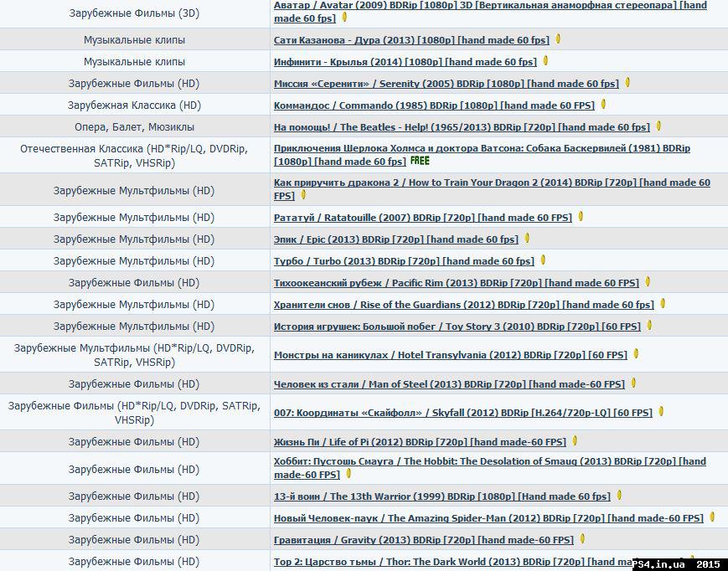Select the Опера, Балет, Мюзиклы category
Screen dimensions: 728x571
pos(134,127)
